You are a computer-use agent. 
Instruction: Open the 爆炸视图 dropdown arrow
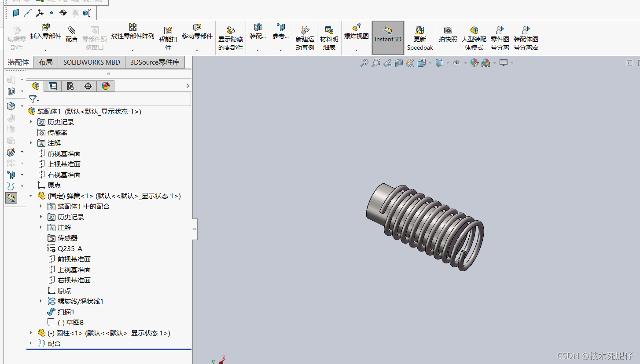[356, 50]
